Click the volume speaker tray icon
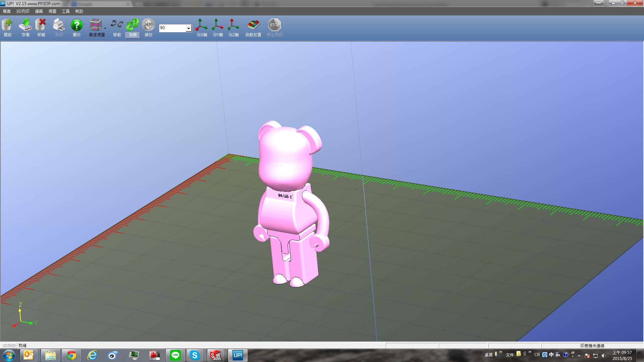The height and width of the screenshot is (362, 644). click(x=603, y=356)
